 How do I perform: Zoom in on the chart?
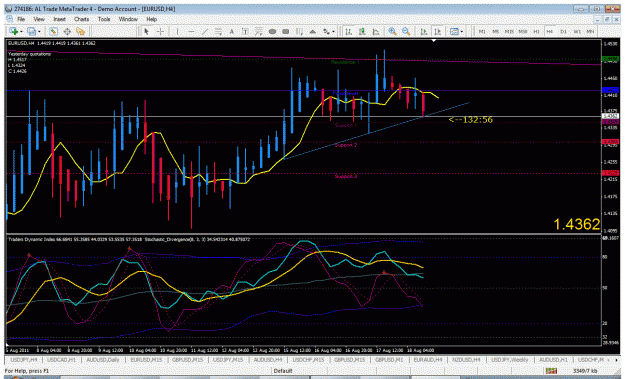(x=392, y=31)
